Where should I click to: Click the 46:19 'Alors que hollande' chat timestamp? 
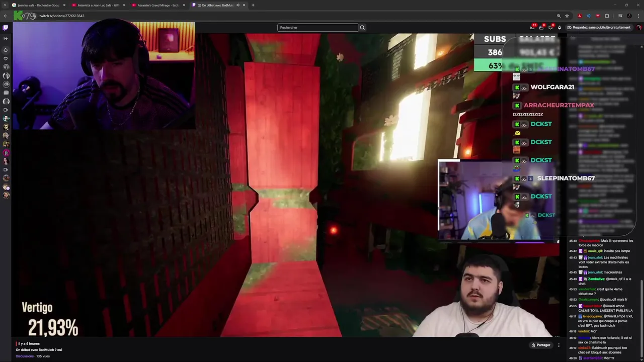(573, 338)
